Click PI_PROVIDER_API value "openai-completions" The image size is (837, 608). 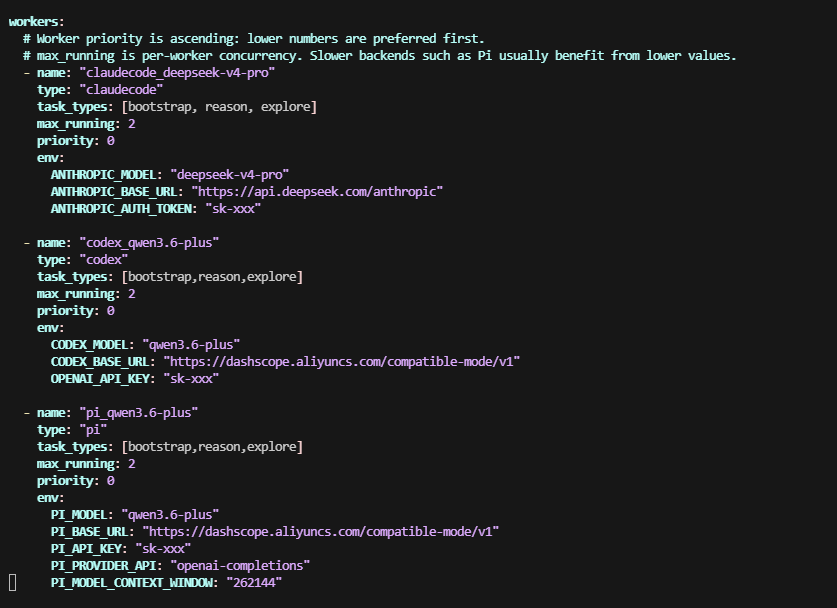pos(240,566)
